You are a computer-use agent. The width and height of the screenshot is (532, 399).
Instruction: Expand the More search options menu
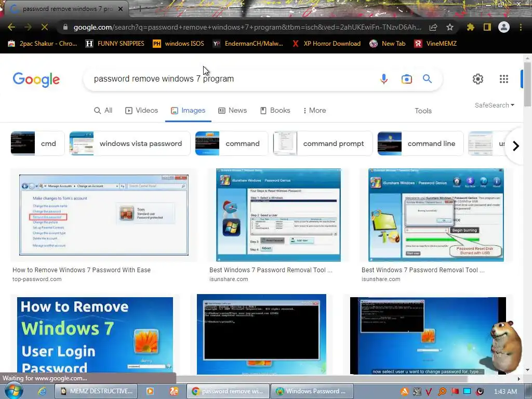click(x=314, y=110)
